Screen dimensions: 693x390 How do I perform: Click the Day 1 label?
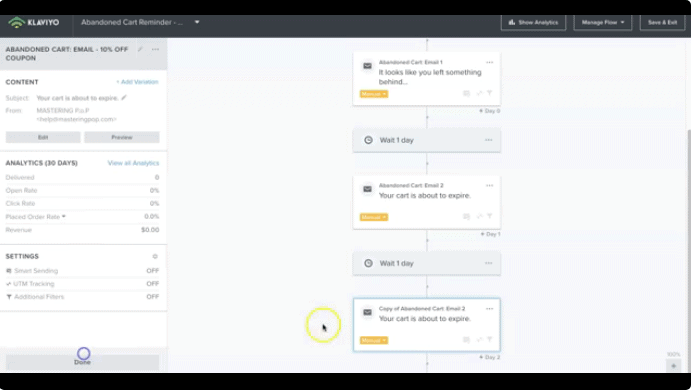pyautogui.click(x=490, y=234)
